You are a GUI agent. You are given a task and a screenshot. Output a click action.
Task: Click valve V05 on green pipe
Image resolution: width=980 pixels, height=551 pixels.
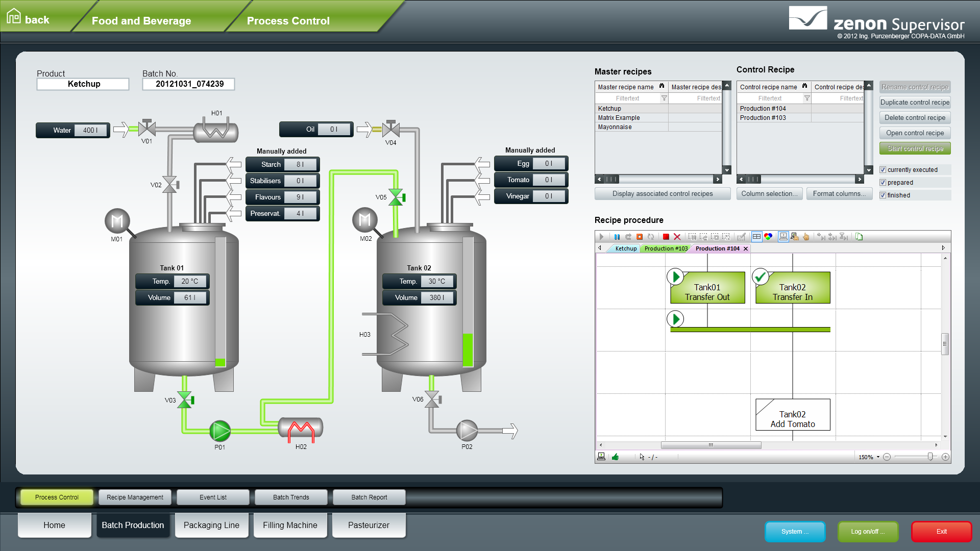396,197
